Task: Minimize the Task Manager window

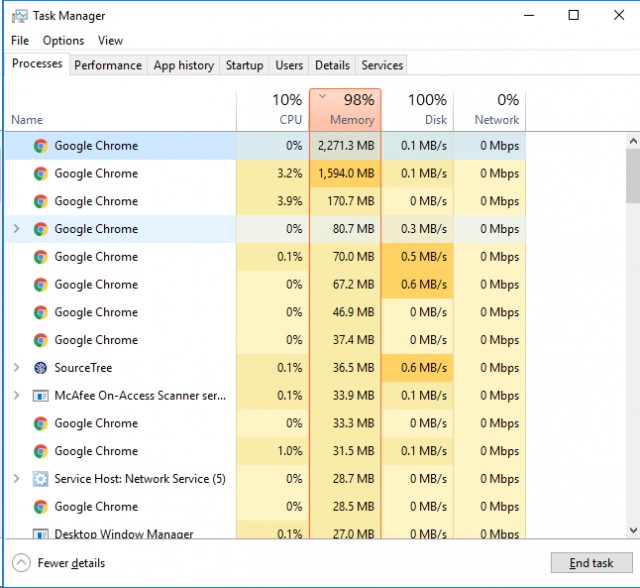Action: (529, 16)
